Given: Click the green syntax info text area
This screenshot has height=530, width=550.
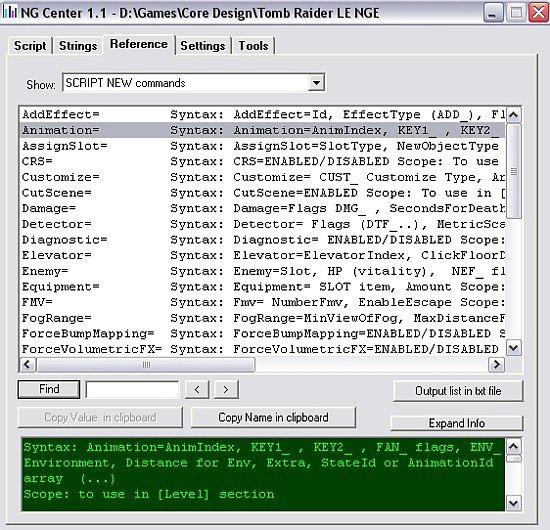Looking at the screenshot, I should pos(263,474).
